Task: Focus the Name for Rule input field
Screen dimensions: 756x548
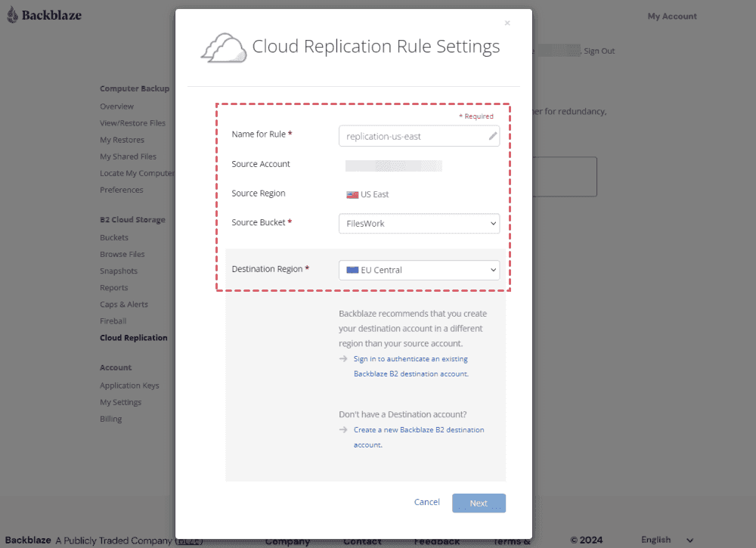Action: pyautogui.click(x=419, y=136)
